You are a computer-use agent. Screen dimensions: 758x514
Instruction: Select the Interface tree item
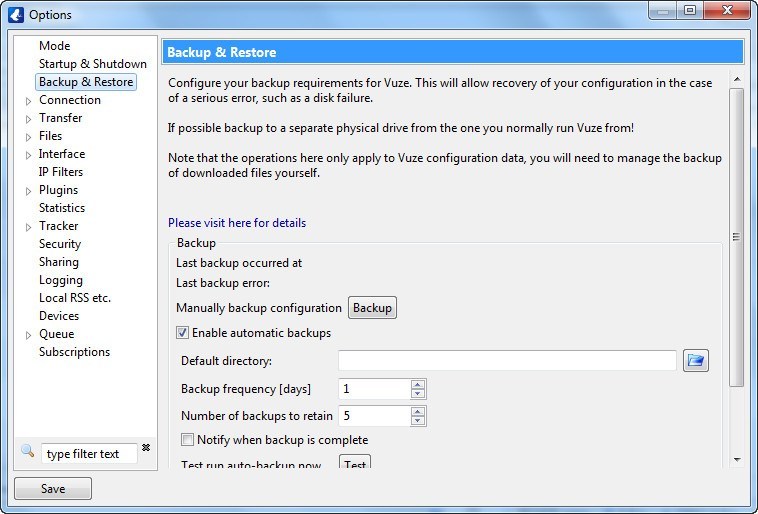click(x=62, y=154)
